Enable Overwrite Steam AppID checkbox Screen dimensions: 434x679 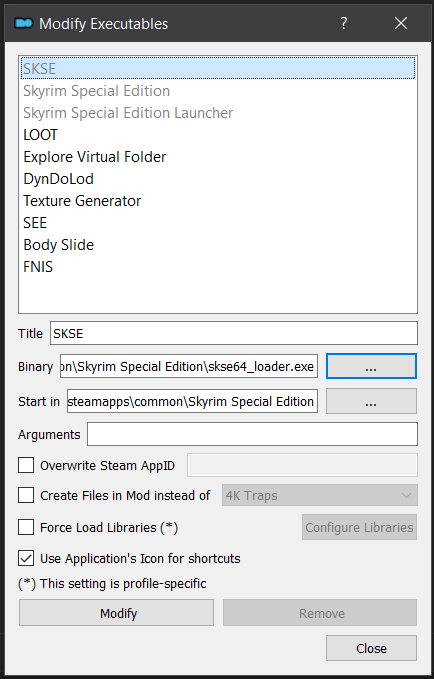(x=26, y=466)
